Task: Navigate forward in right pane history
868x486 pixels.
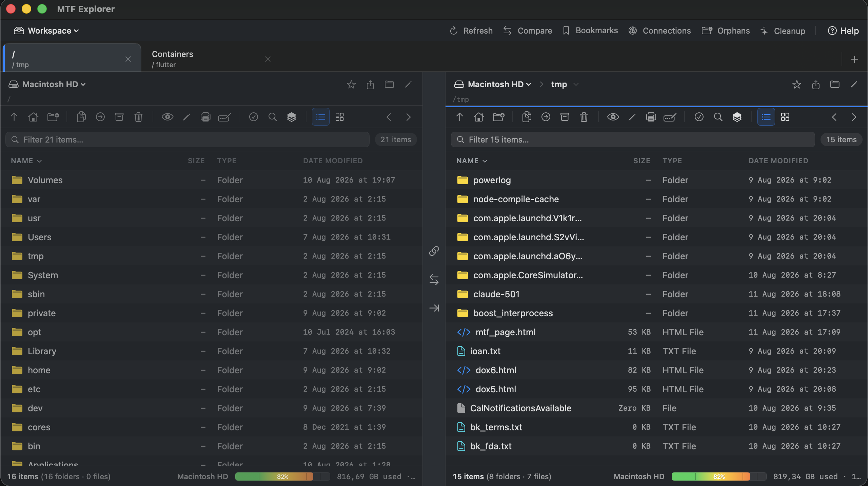Action: click(x=854, y=117)
